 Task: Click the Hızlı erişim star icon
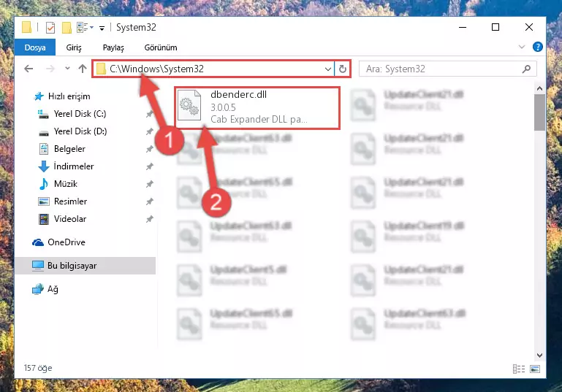click(x=39, y=96)
